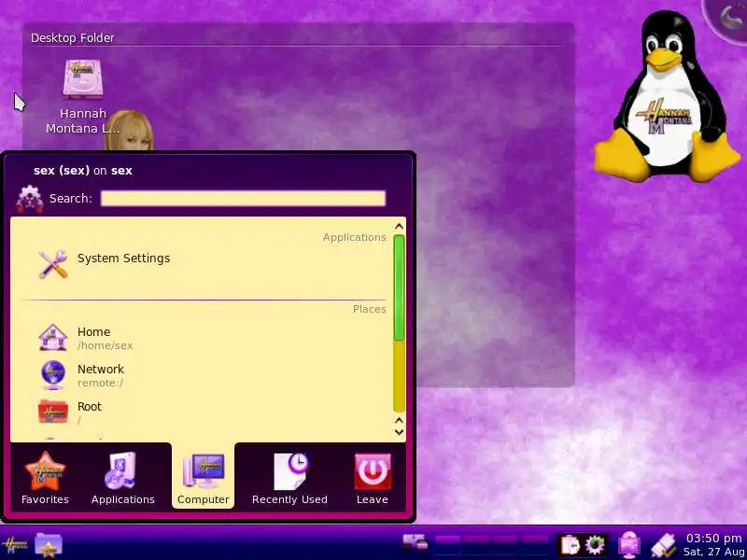Switch to the Applications tab
The image size is (747, 560).
point(123,478)
